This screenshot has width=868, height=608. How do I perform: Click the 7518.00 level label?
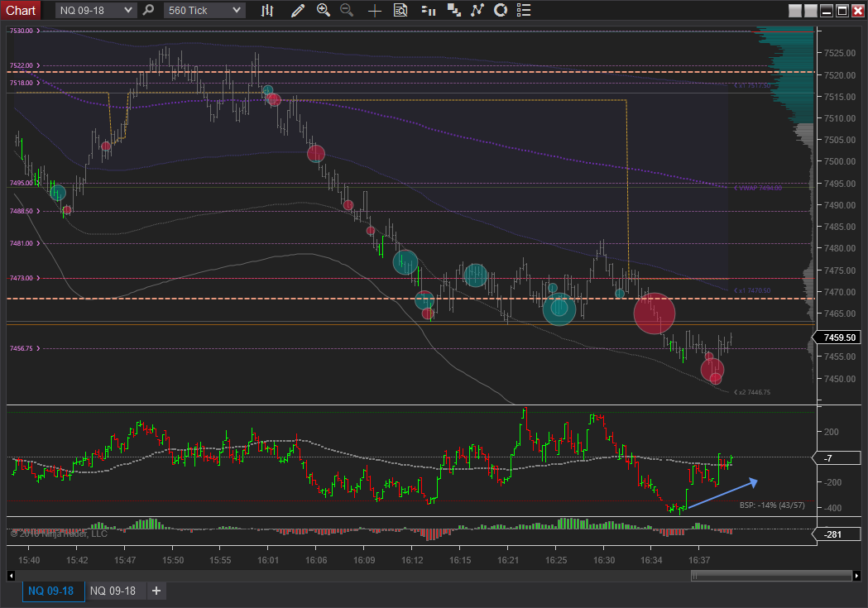coord(21,83)
